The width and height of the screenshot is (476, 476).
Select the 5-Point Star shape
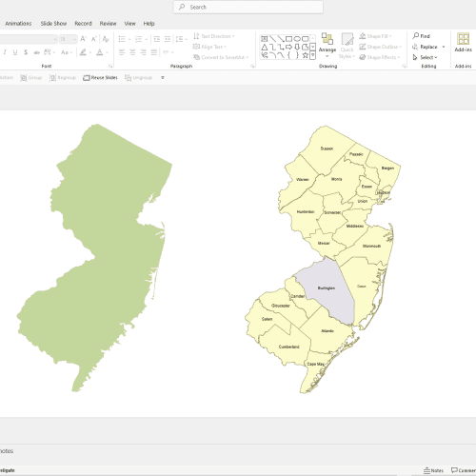[x=305, y=55]
